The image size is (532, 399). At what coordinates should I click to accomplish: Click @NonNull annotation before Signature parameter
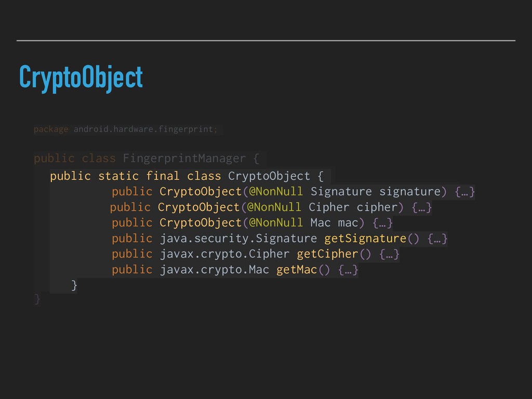[275, 192]
